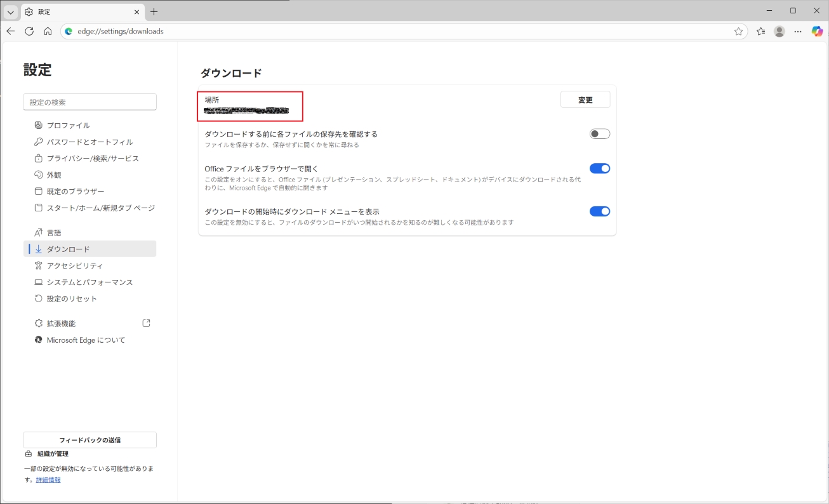Viewport: 829px width, 504px height.
Task: Open プライバシー/検索/サービス settings
Action: click(x=93, y=159)
